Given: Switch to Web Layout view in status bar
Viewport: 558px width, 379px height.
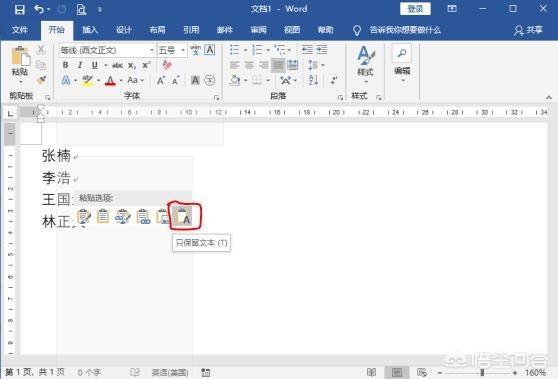Looking at the screenshot, I should pos(422,373).
